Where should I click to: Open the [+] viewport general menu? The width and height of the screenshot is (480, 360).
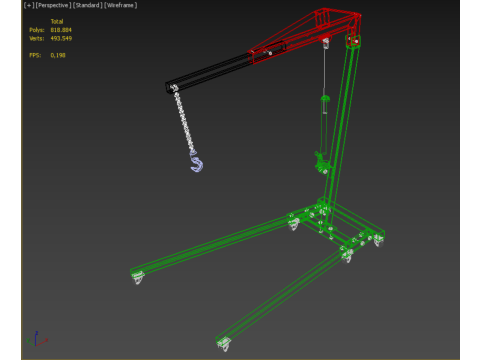(29, 5)
